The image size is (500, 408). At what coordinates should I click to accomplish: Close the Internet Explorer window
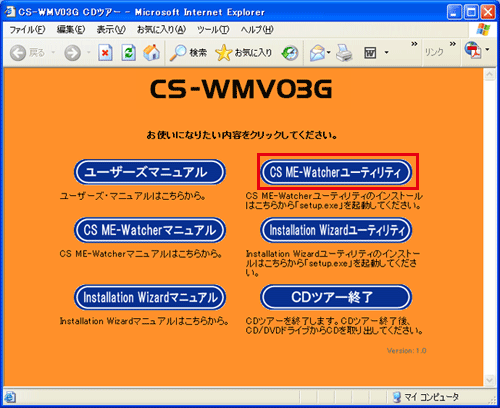[x=489, y=12]
